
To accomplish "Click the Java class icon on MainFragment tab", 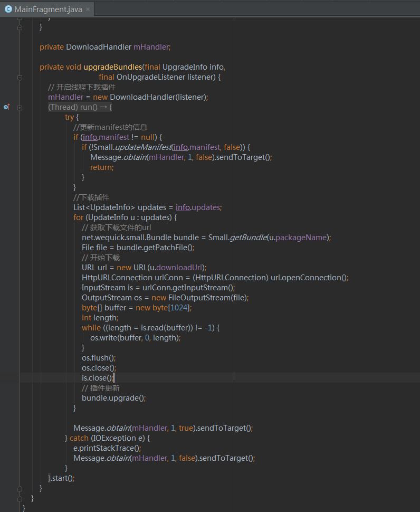I will point(8,10).
